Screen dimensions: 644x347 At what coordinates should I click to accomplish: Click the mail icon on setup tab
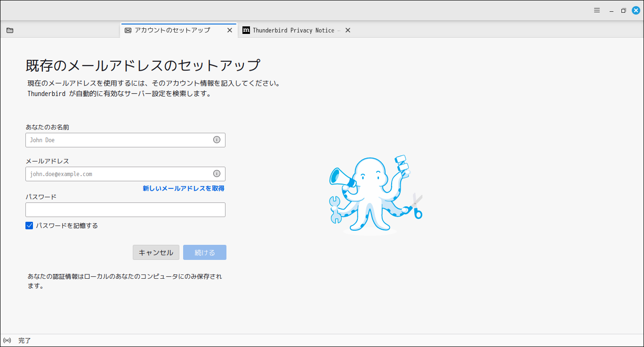(x=128, y=30)
